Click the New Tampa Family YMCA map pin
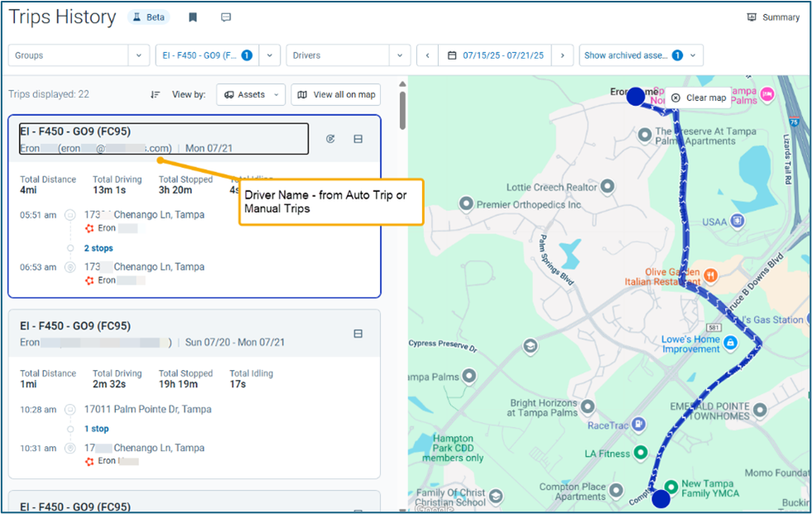Image resolution: width=812 pixels, height=514 pixels. [671, 487]
